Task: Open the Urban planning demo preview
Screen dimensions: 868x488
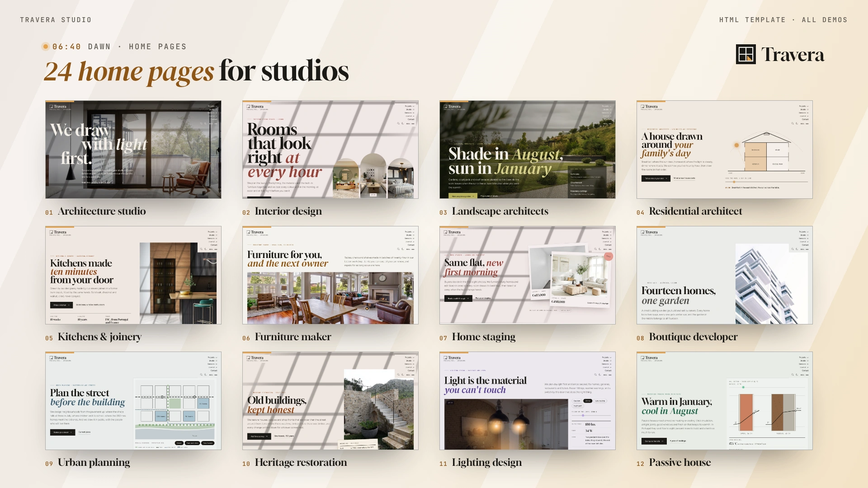Action: click(x=133, y=401)
